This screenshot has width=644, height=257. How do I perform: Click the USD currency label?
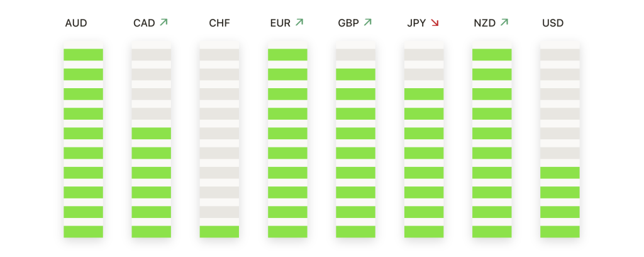click(x=553, y=23)
